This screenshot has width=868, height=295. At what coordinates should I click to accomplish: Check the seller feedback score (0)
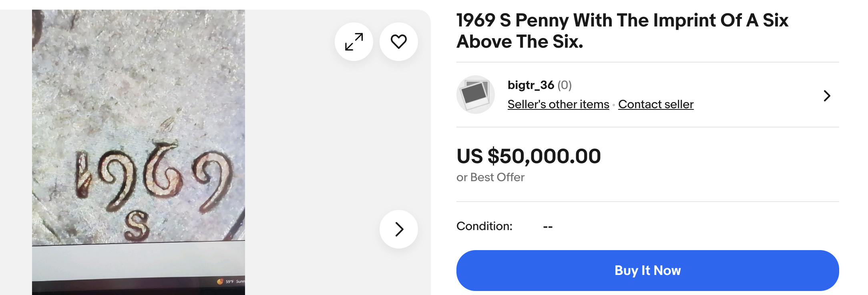click(x=565, y=85)
